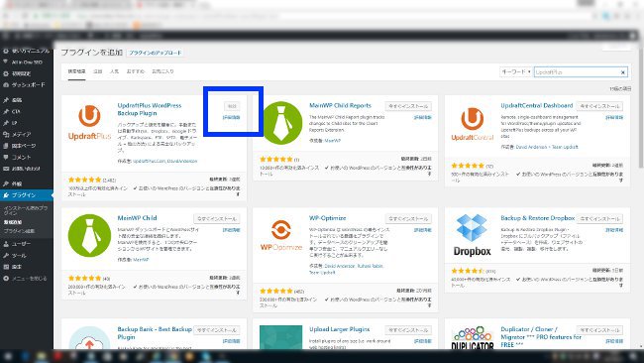Screen dimensions: 644x363
Task: Click the WP-Optimize plugin logo
Action: pyautogui.click(x=281, y=236)
